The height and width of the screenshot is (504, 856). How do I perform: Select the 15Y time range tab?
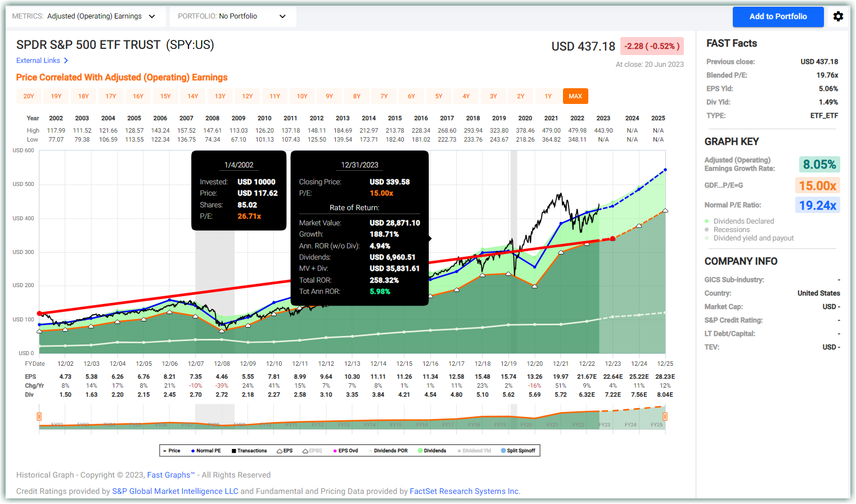165,97
